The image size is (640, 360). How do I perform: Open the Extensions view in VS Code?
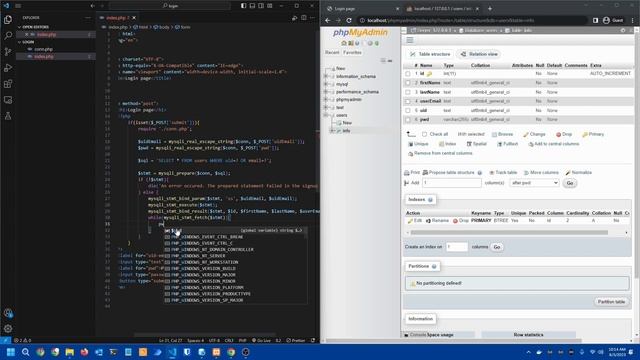pos(8,84)
